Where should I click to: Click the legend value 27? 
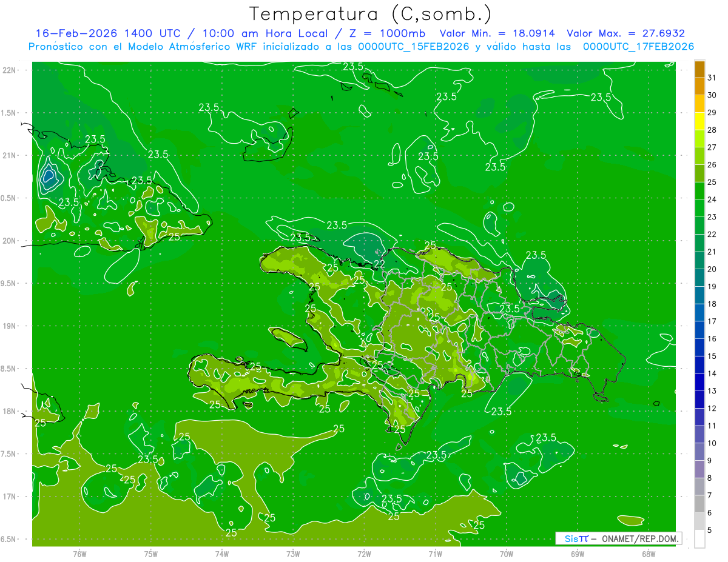[x=712, y=147]
